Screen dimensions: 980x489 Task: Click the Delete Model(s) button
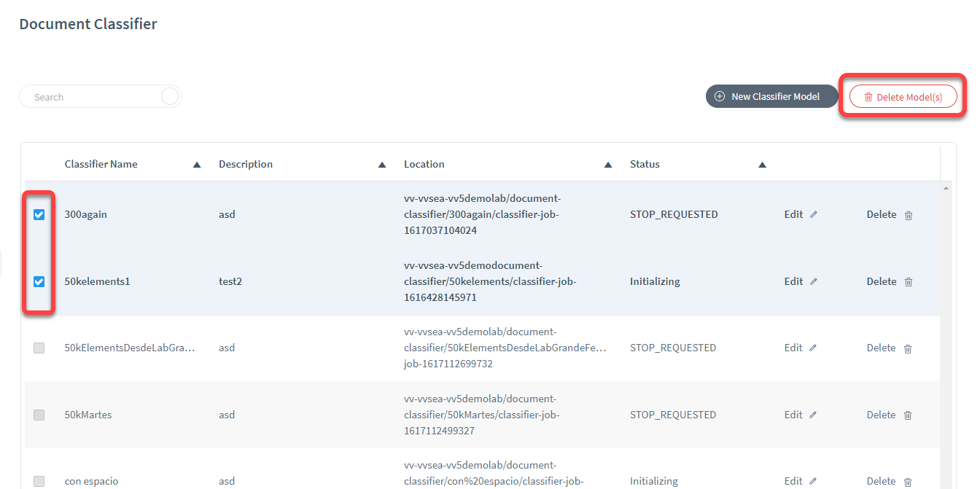pyautogui.click(x=903, y=96)
